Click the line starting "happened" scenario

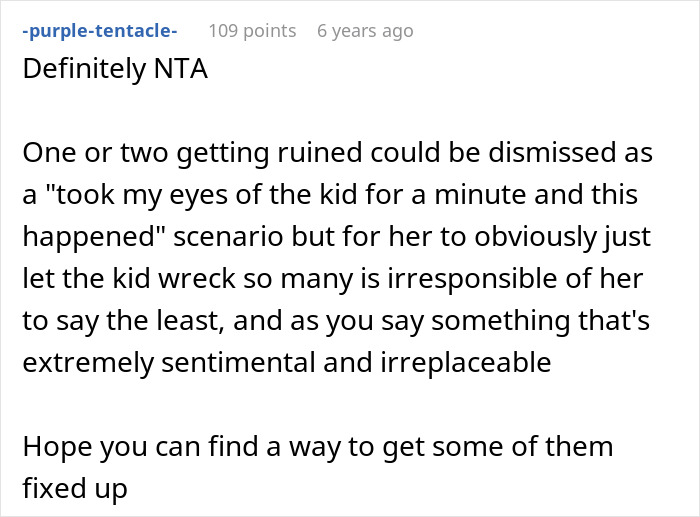click(x=338, y=239)
